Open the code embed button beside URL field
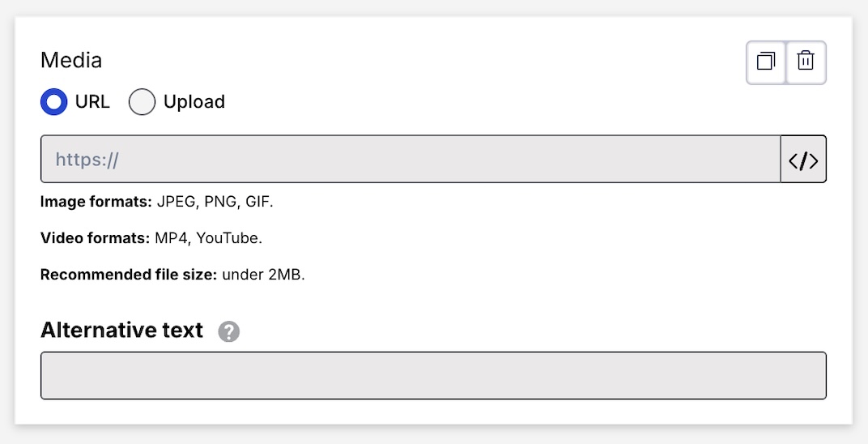Image resolution: width=868 pixels, height=444 pixels. pyautogui.click(x=803, y=160)
